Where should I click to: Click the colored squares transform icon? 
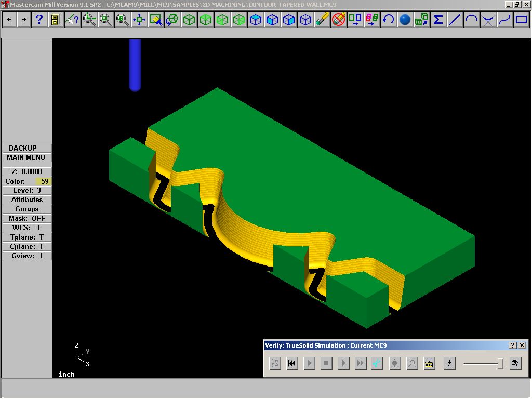(x=372, y=20)
